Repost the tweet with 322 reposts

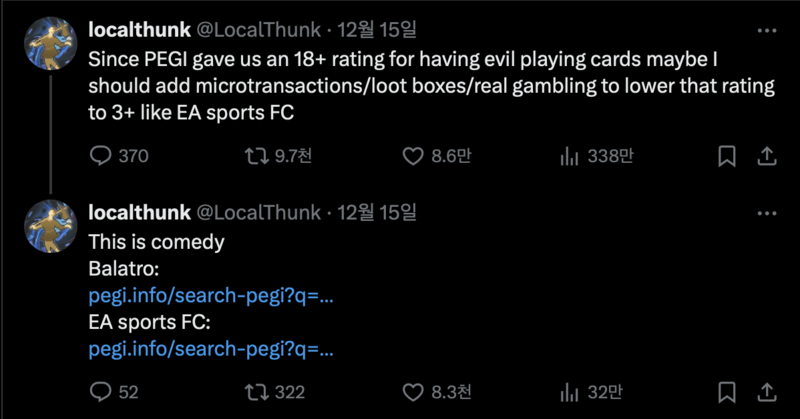click(256, 390)
